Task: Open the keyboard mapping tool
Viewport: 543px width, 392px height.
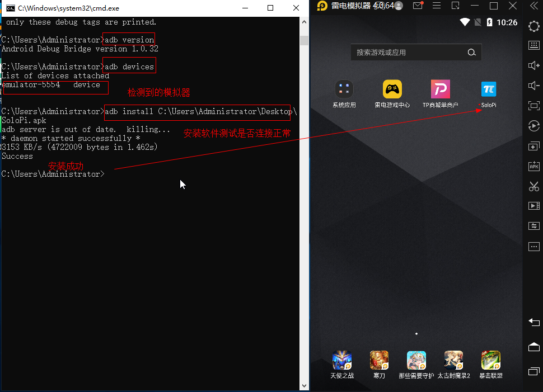Action: point(533,45)
